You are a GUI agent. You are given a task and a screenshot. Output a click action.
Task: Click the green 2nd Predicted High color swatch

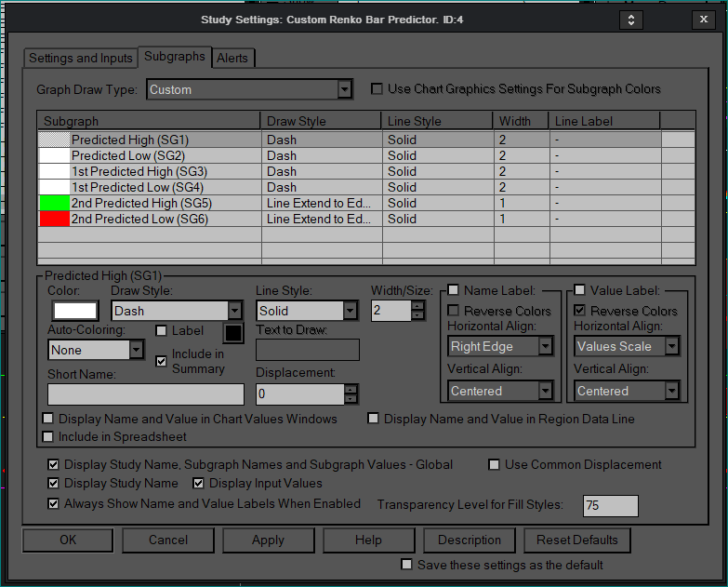(x=54, y=203)
